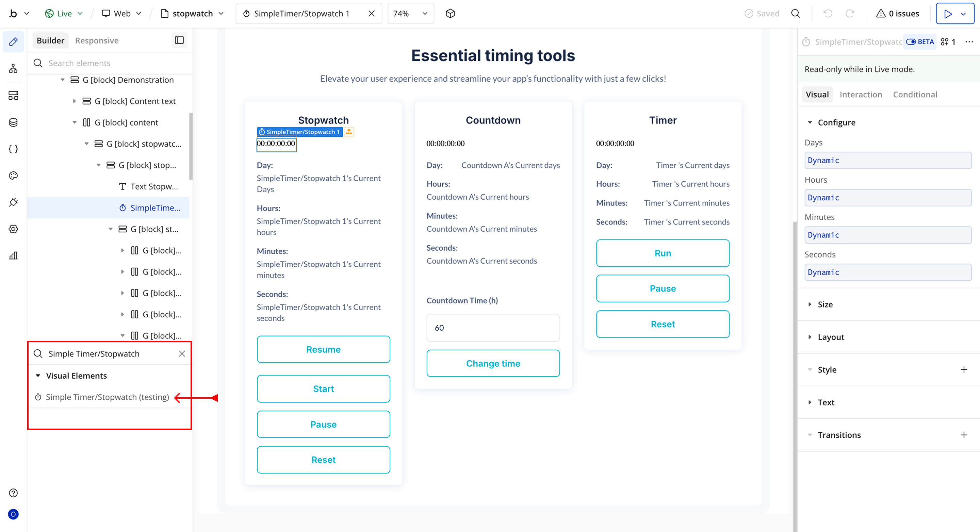Viewport: 980px width, 532px height.
Task: Collapse the Visual Elements group
Action: [38, 376]
